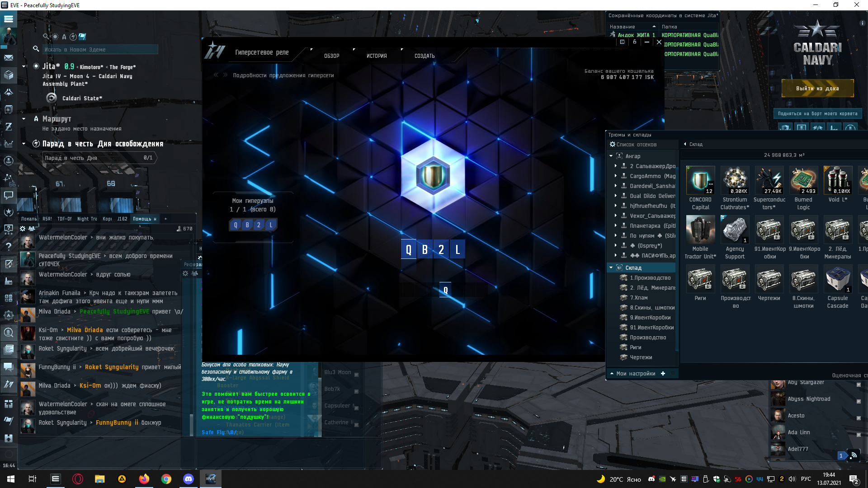The image size is (868, 488).
Task: Expand the Daredevil_Sanshai ship entry
Action: (x=616, y=186)
